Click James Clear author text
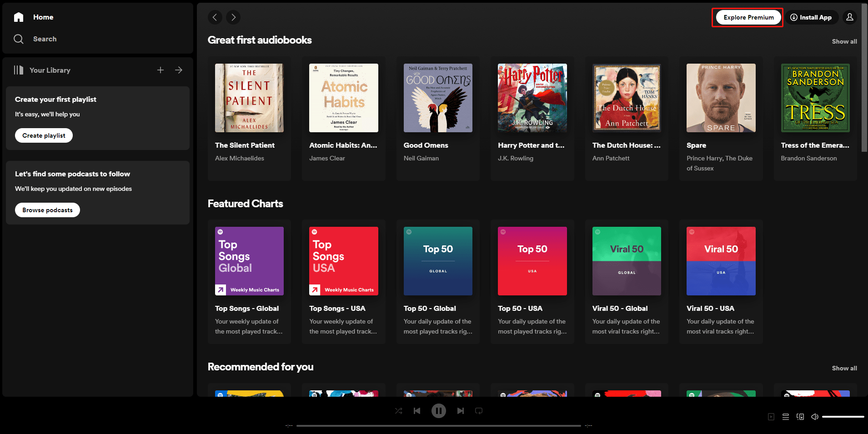This screenshot has width=868, height=434. (327, 158)
